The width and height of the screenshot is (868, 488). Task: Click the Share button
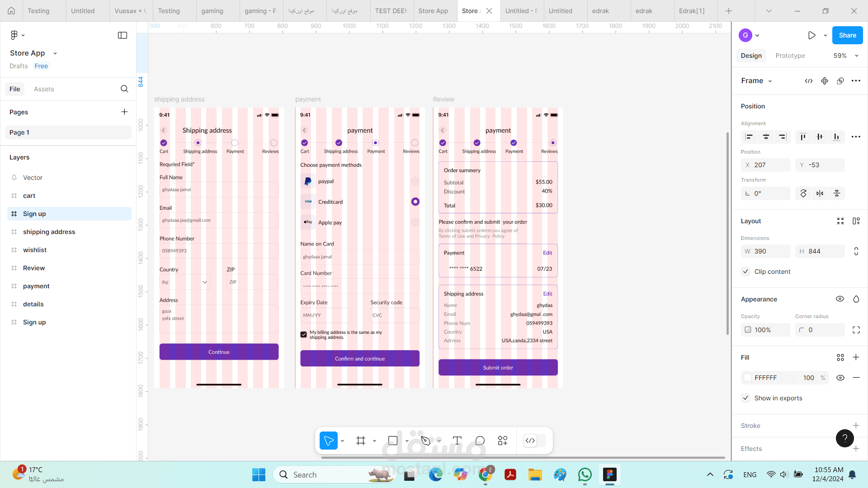[847, 35]
